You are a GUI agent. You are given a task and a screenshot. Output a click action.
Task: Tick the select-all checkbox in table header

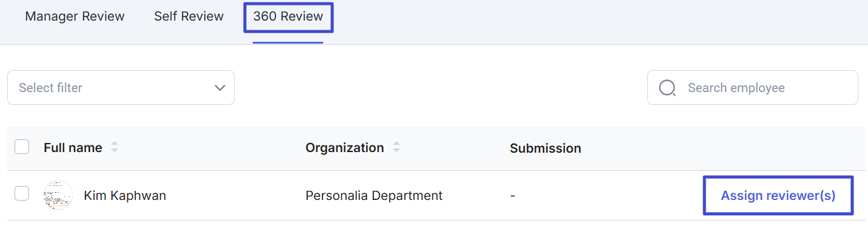coord(22,147)
